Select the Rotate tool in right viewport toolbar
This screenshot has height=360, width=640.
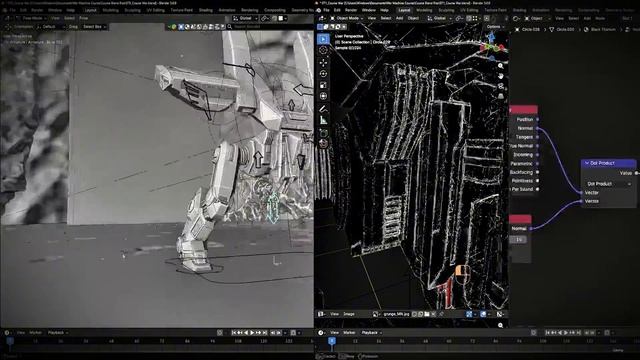pyautogui.click(x=323, y=74)
